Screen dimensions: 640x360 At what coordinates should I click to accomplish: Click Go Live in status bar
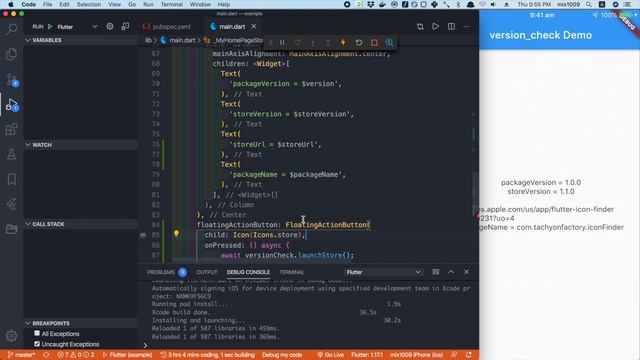click(331, 355)
